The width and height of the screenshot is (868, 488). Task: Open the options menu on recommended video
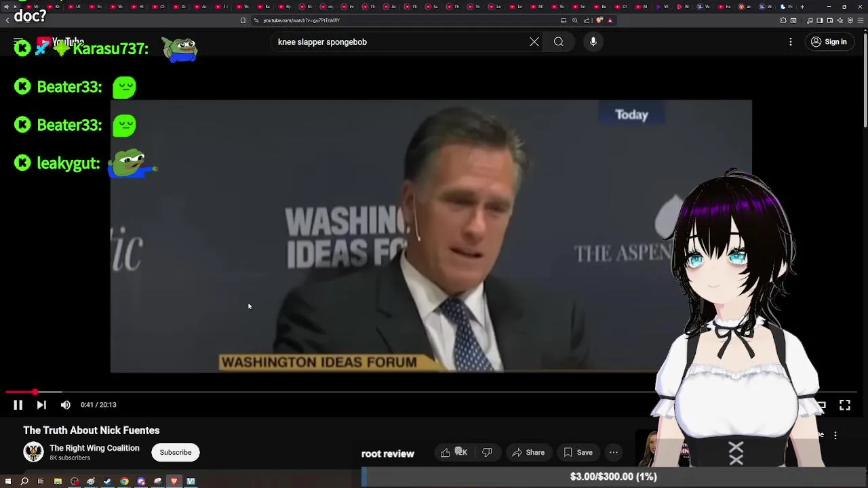[835, 436]
